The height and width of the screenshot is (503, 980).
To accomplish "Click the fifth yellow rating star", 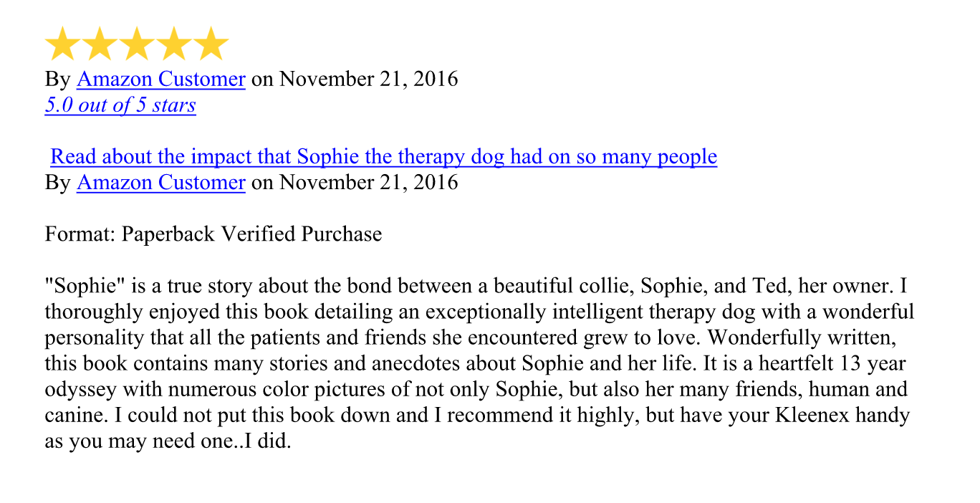I will (211, 44).
